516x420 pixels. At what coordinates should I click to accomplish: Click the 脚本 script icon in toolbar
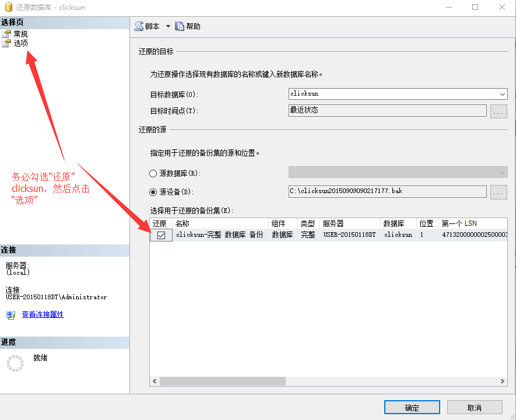[x=139, y=26]
